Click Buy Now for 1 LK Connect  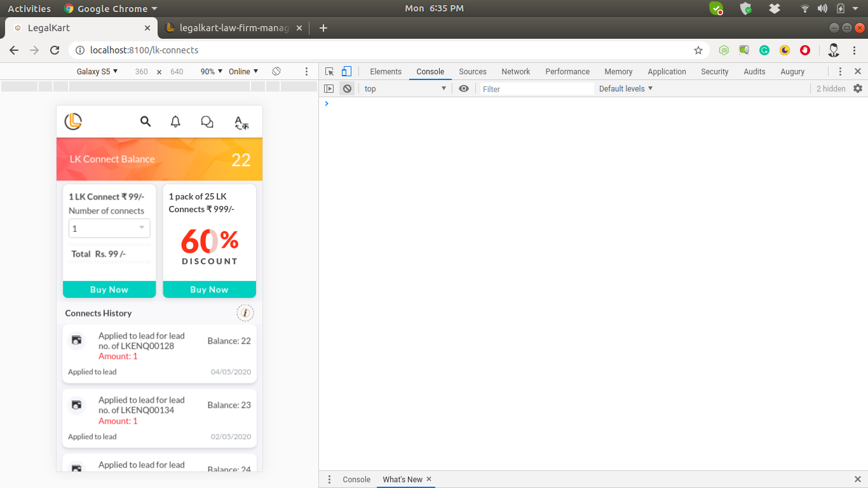(x=109, y=290)
